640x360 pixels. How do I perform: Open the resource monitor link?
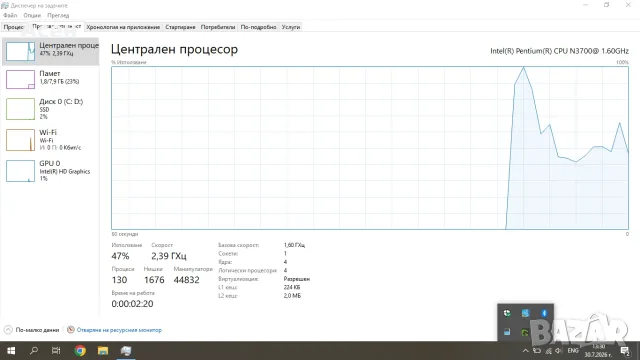coord(119,330)
